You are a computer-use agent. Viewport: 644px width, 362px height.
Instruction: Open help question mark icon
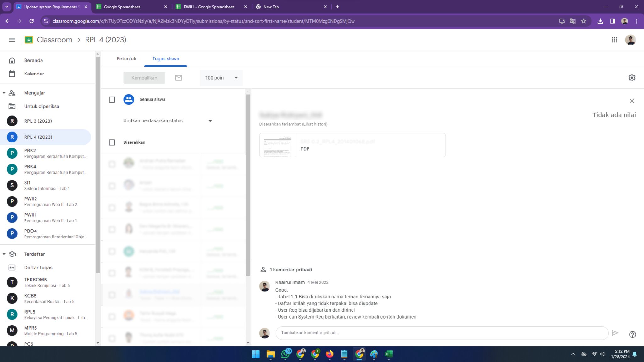pyautogui.click(x=632, y=335)
